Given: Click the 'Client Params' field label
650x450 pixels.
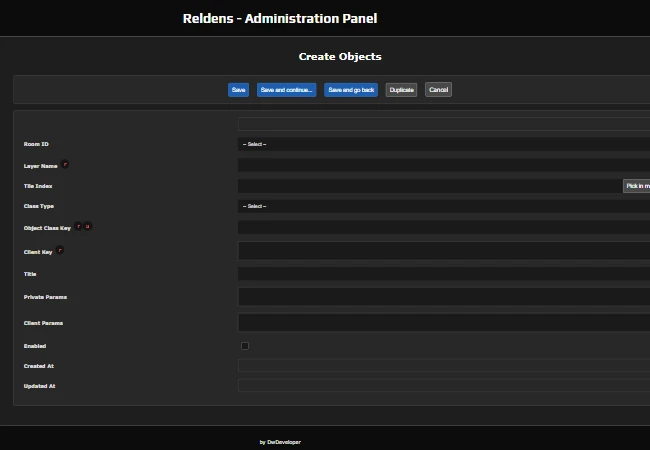Looking at the screenshot, I should (x=43, y=323).
